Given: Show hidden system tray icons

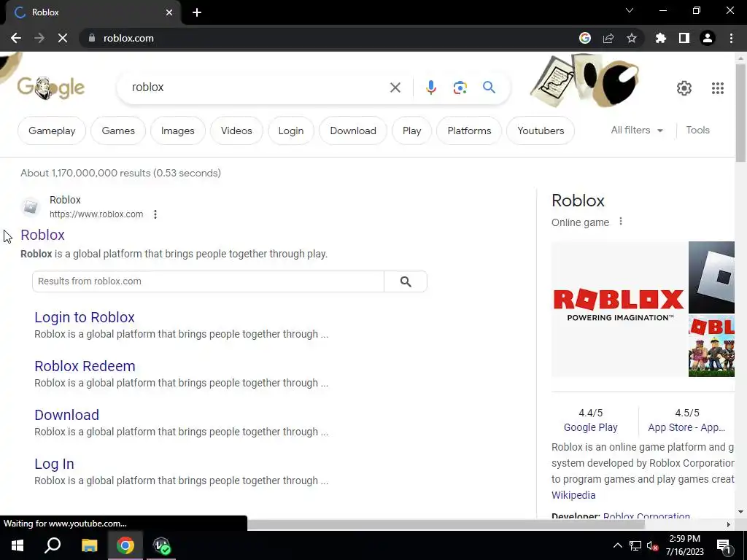Looking at the screenshot, I should click(617, 545).
